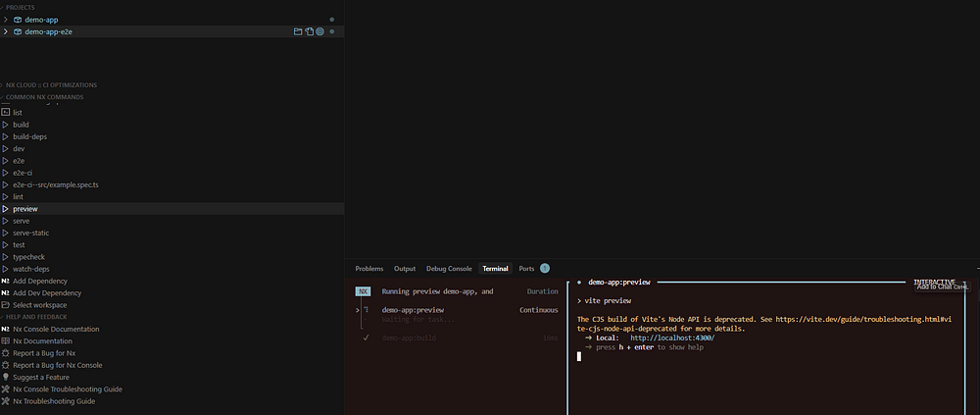Run the serve-static command play icon
Image resolution: width=980 pixels, height=415 pixels.
[6, 233]
